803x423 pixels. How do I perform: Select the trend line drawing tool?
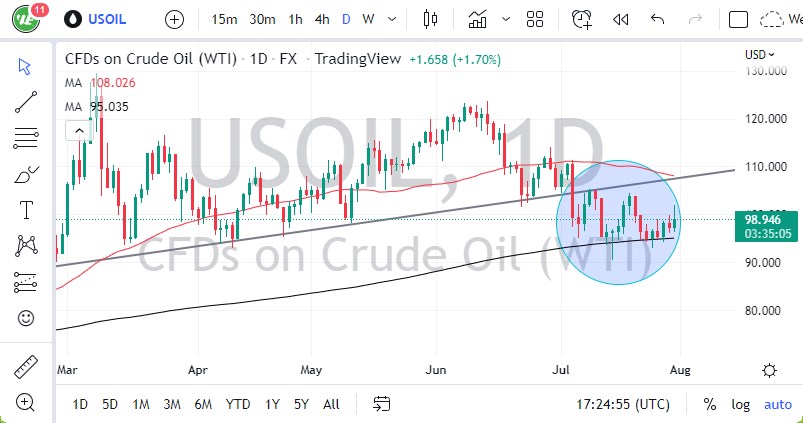click(x=26, y=101)
